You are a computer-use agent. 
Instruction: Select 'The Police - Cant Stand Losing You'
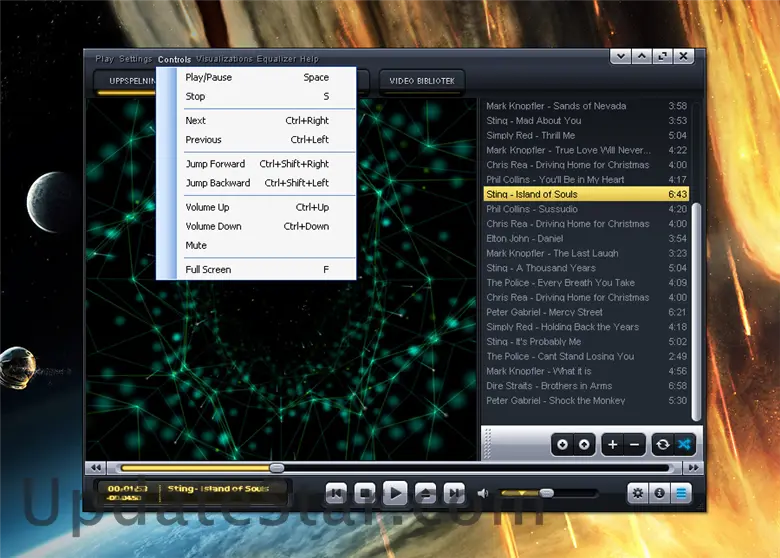coord(586,357)
